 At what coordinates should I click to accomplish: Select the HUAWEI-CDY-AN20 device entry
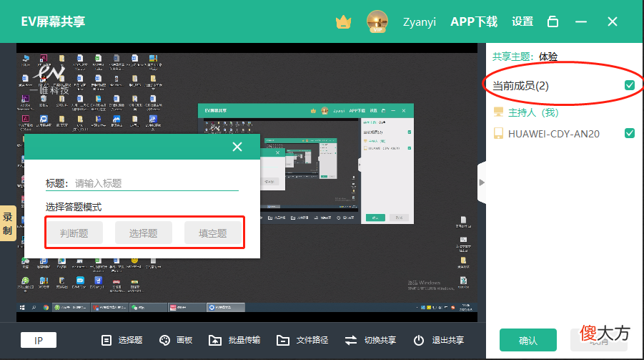tap(554, 134)
